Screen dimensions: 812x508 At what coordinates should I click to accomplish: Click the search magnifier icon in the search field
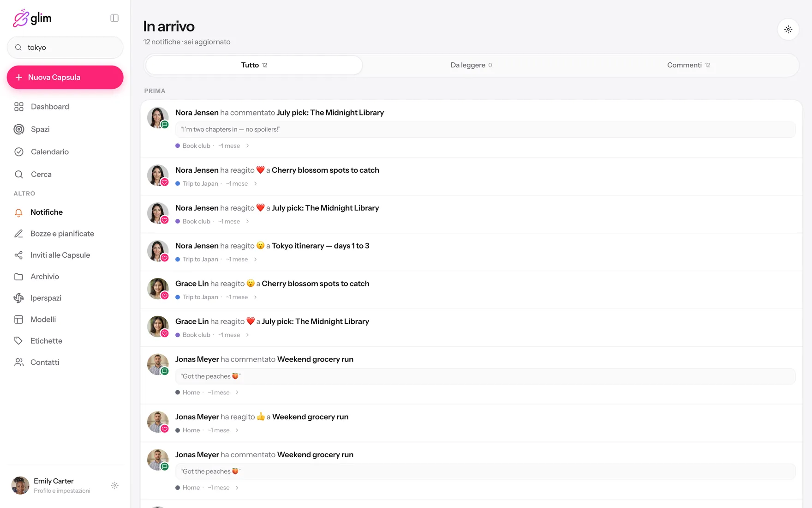pyautogui.click(x=18, y=48)
